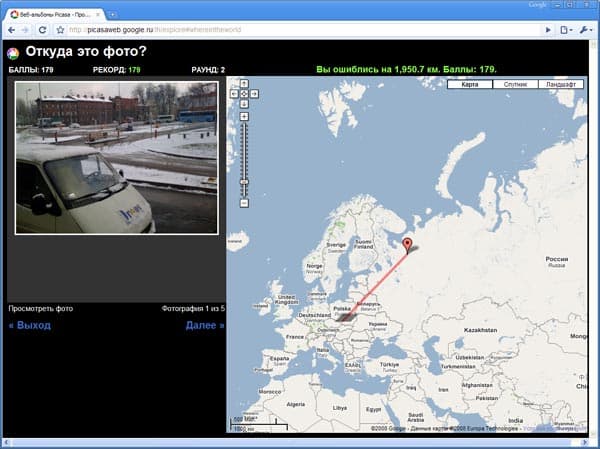This screenshot has height=449, width=600.
Task: Click the Откуда это фото? heading
Action: (86, 52)
